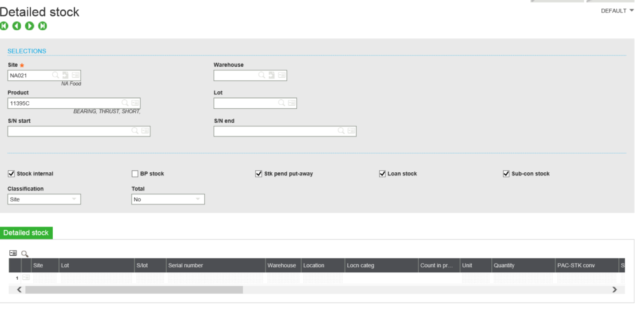Jump to last record navigation icon

pos(42,26)
